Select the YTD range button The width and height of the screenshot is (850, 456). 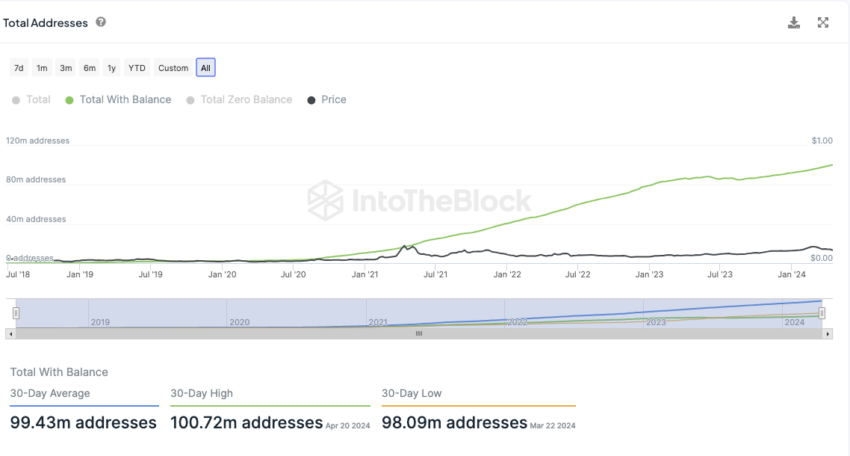[137, 68]
